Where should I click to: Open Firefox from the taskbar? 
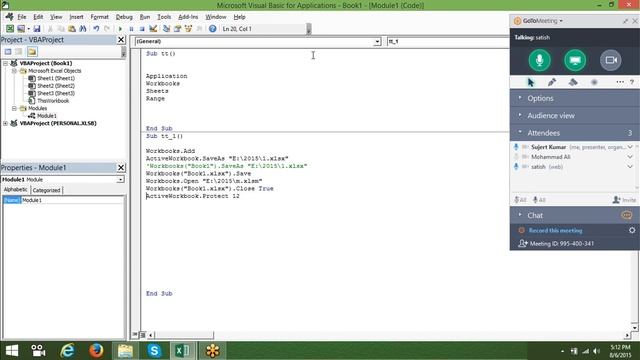(96, 351)
